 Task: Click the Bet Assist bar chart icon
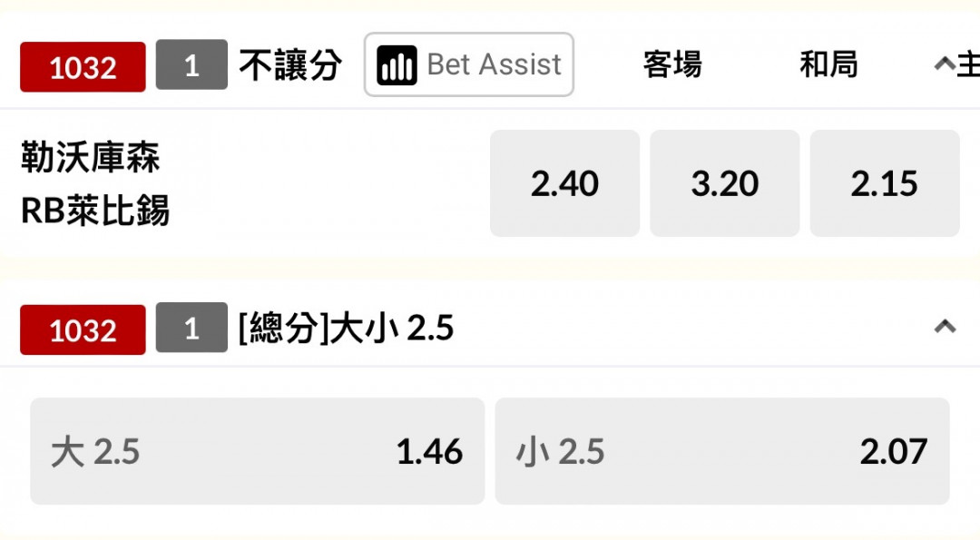(397, 65)
